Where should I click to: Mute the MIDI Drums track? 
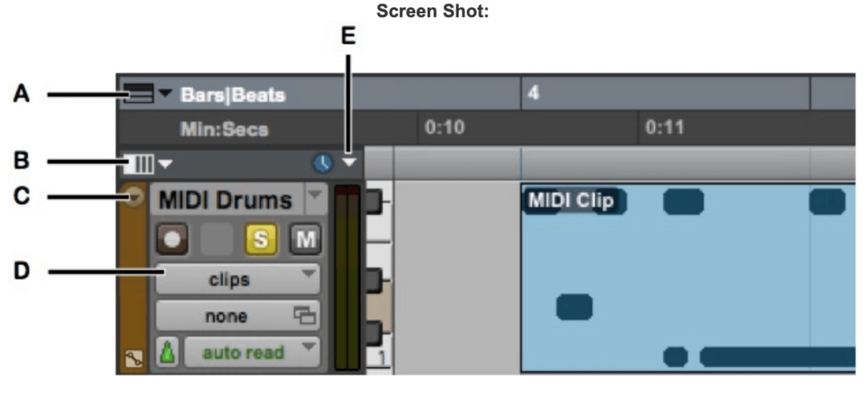(305, 239)
